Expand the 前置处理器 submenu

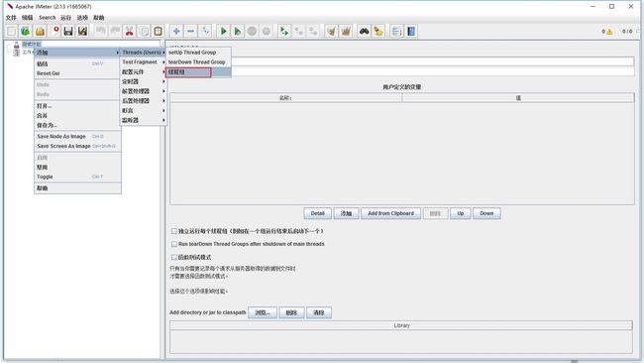(143, 91)
